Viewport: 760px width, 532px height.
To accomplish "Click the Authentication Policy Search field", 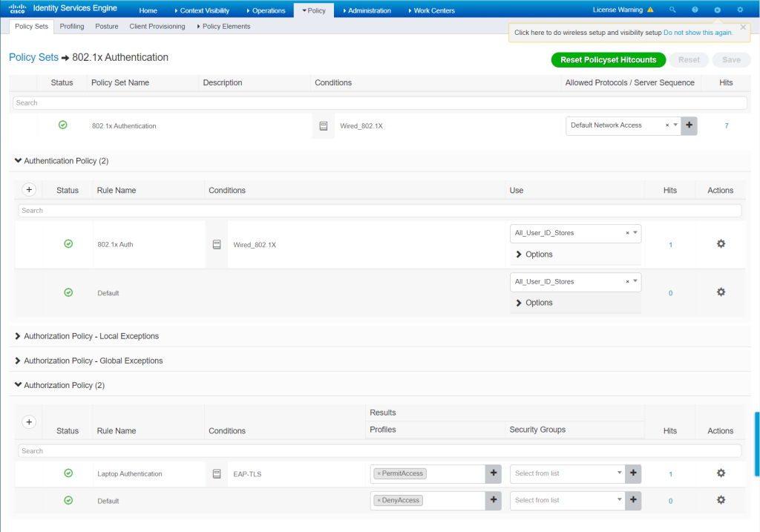I will [x=379, y=210].
